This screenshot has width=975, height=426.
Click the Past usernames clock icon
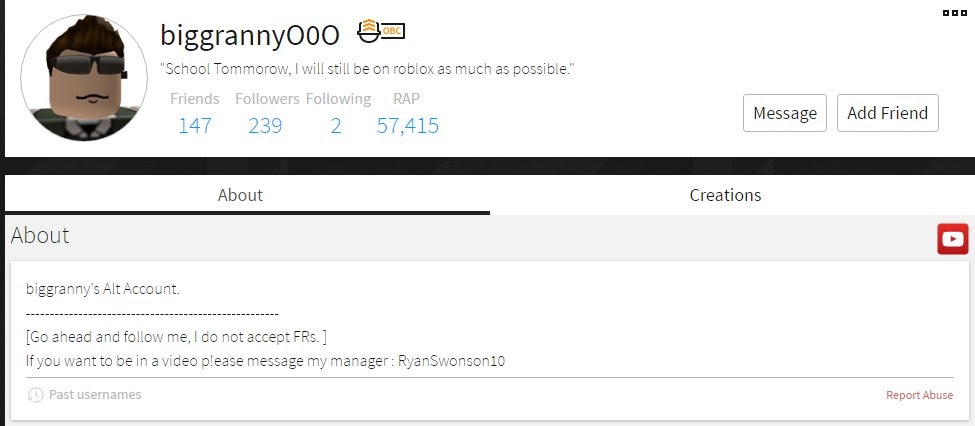[x=35, y=395]
